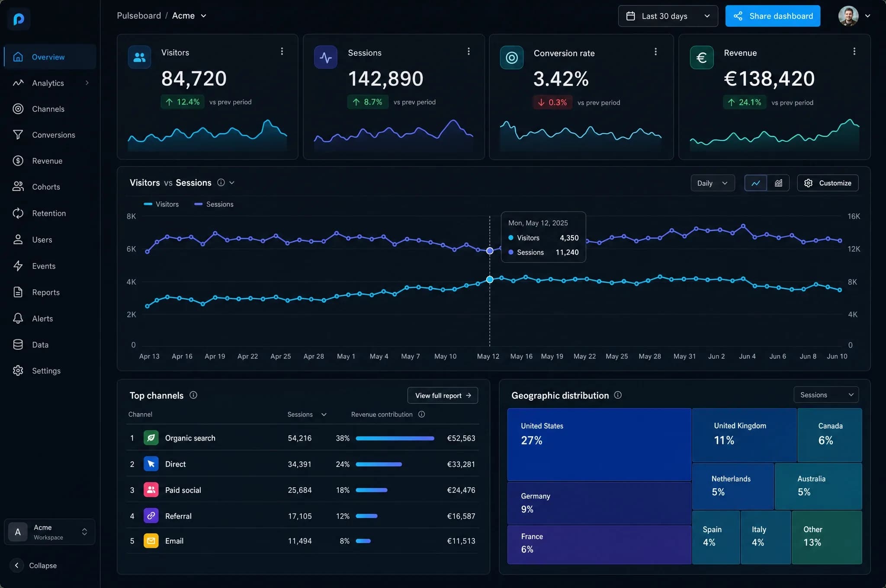Open the profile menu chevron
Image resolution: width=886 pixels, height=588 pixels.
click(867, 16)
